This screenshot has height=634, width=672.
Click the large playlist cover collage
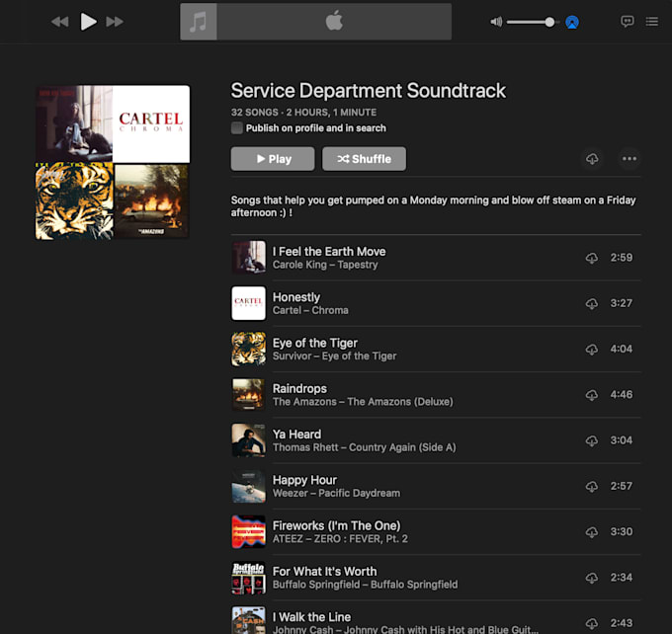pos(113,162)
